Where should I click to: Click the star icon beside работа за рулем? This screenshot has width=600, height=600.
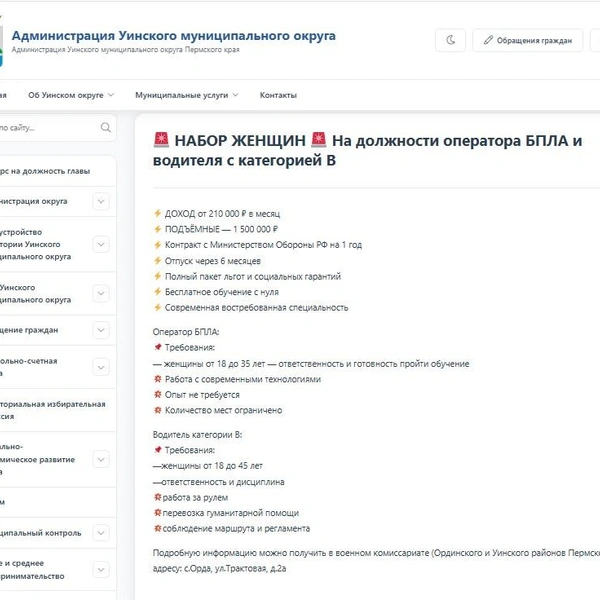pos(157,497)
